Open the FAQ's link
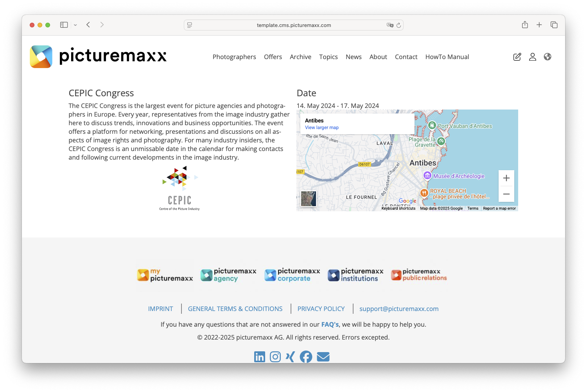This screenshot has width=587, height=392. pos(330,324)
